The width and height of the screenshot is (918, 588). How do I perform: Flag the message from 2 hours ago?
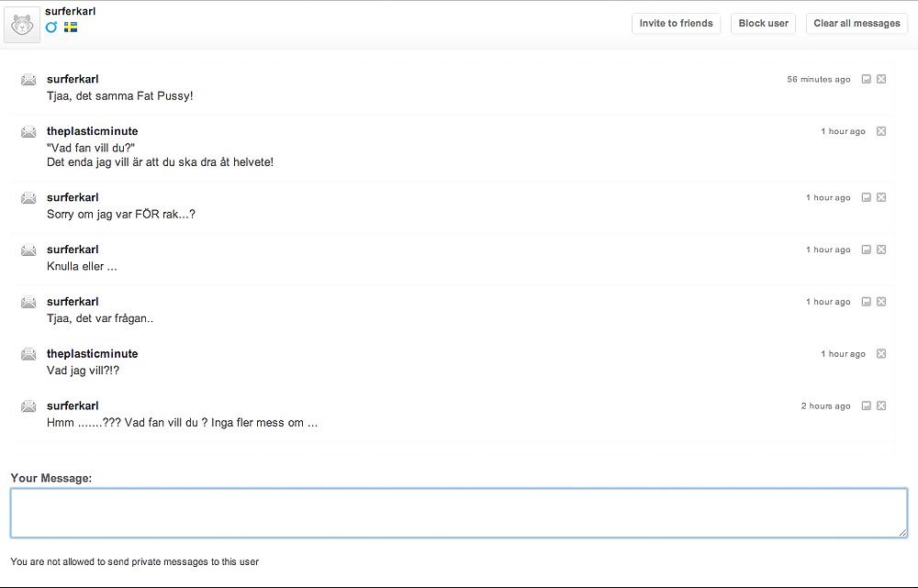866,406
